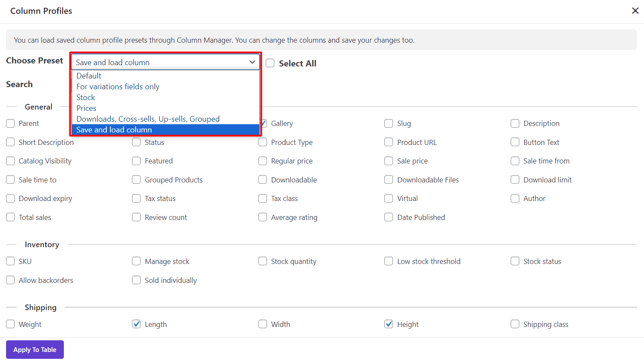Screen dimensions: 644x361
Task: Click the Apply To Table button
Action: point(35,349)
